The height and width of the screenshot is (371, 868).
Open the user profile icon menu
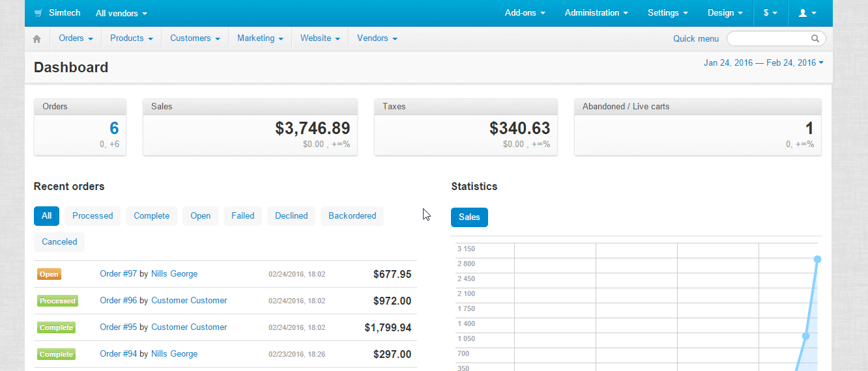(807, 13)
